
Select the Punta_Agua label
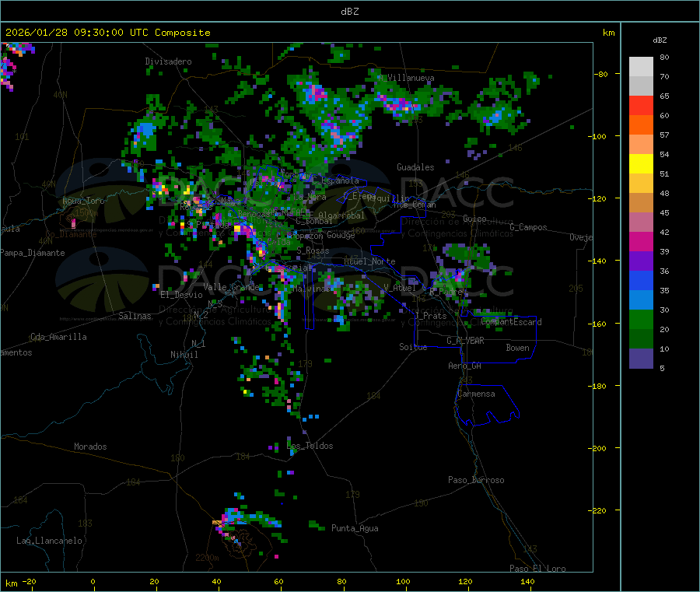click(355, 528)
